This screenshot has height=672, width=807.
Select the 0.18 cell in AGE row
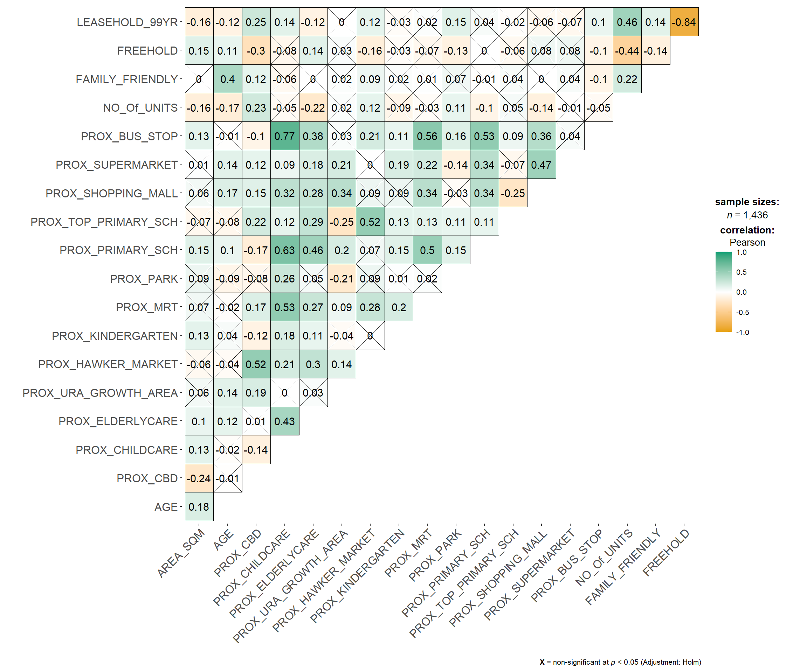199,507
